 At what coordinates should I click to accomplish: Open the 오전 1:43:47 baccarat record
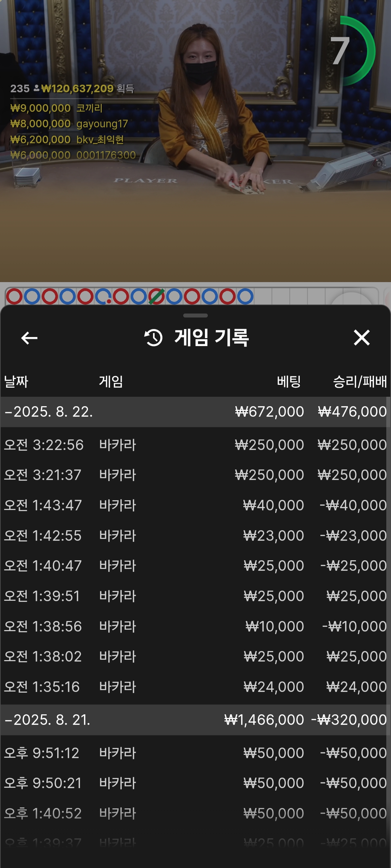(x=195, y=505)
